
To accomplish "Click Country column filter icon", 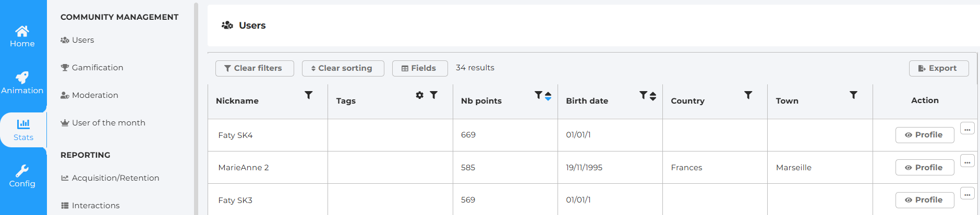I will tap(748, 95).
